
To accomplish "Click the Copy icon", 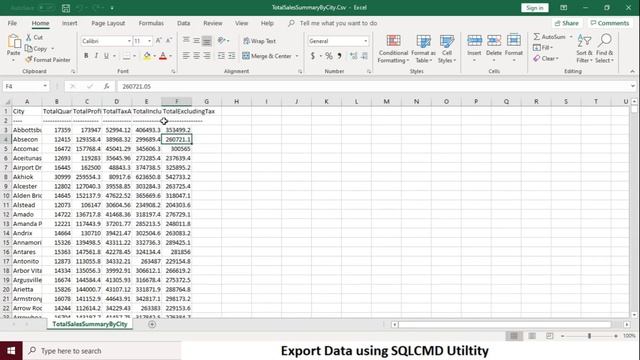I will pyautogui.click(x=29, y=49).
